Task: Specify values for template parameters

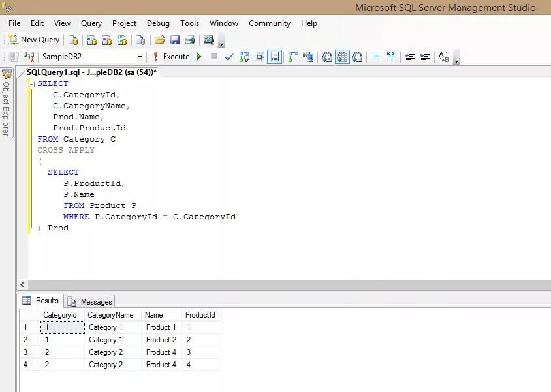Action: pos(444,57)
